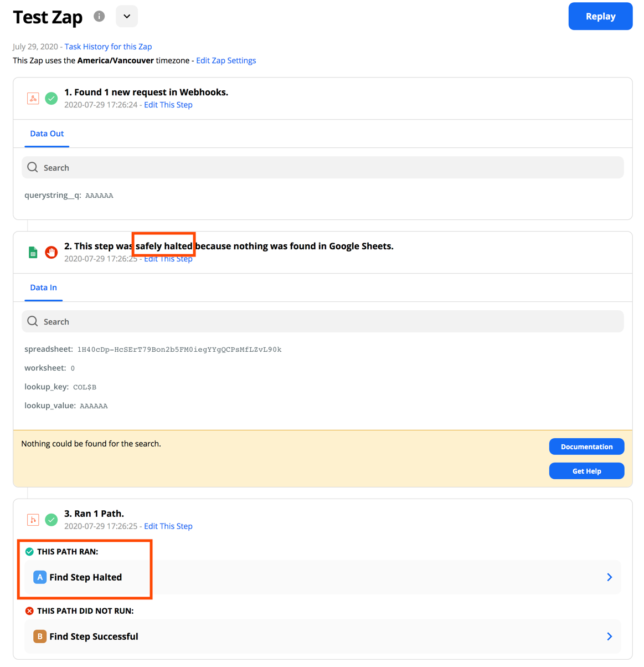This screenshot has width=644, height=667.
Task: Open the dropdown arrow next to Test Zap
Action: 127,17
